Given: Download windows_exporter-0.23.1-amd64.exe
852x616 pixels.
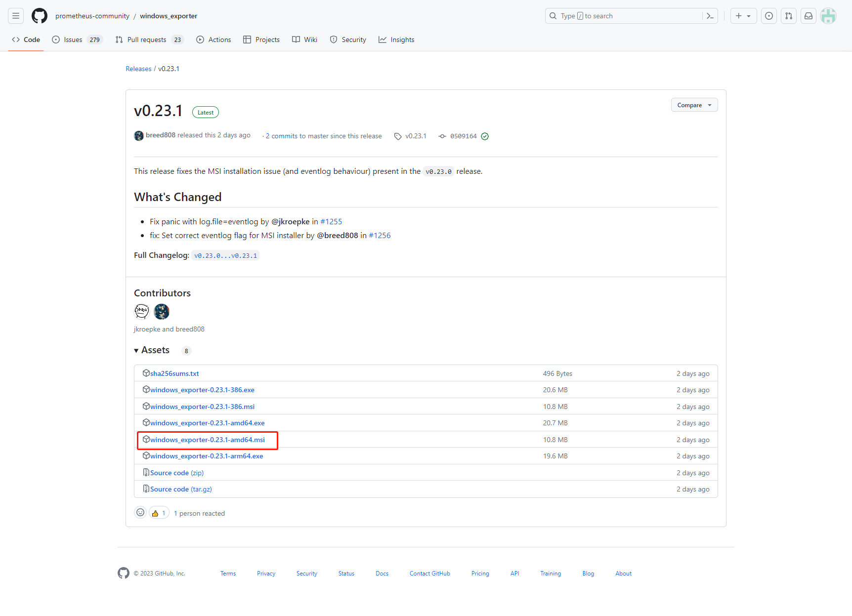Looking at the screenshot, I should 208,423.
